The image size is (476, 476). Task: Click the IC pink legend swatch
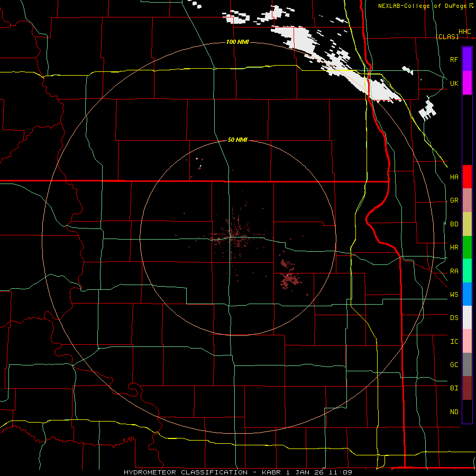point(467,341)
